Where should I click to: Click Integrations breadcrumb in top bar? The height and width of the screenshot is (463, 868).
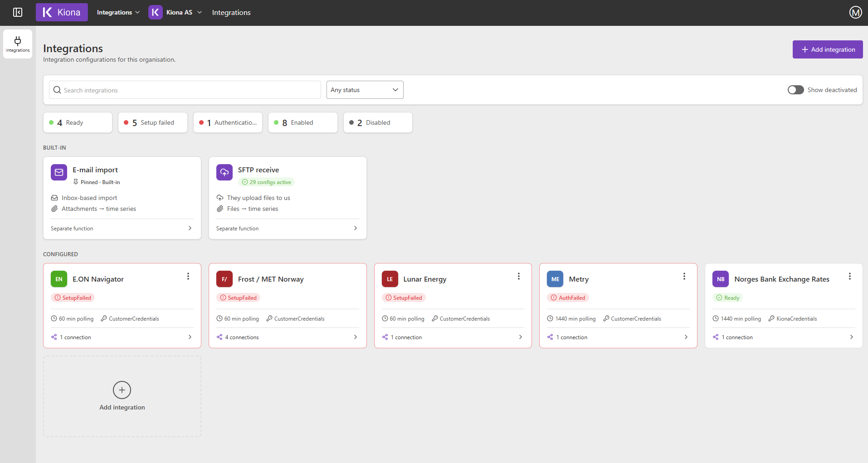pyautogui.click(x=231, y=12)
